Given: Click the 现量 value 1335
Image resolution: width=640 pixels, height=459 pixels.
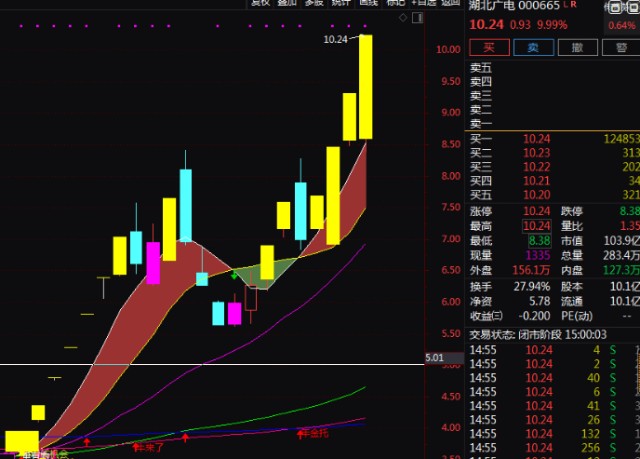Looking at the screenshot, I should (538, 255).
